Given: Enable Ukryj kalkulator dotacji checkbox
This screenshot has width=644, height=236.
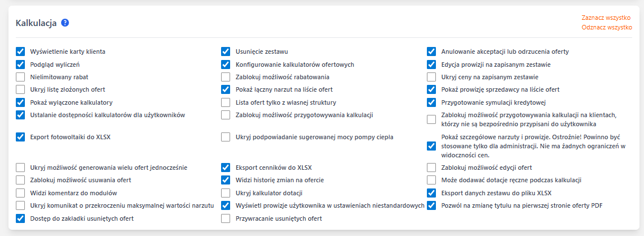Looking at the screenshot, I should [226, 193].
